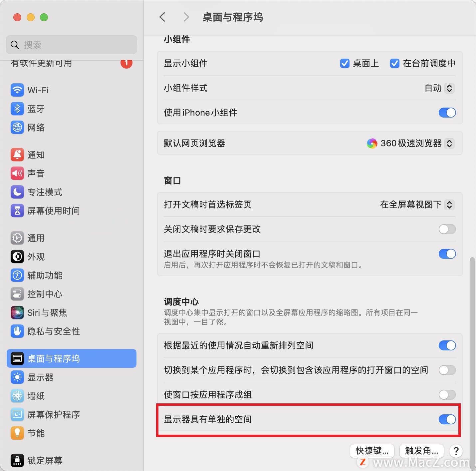
Task: Open 隐私与安全性 hand icon
Action: 17,331
